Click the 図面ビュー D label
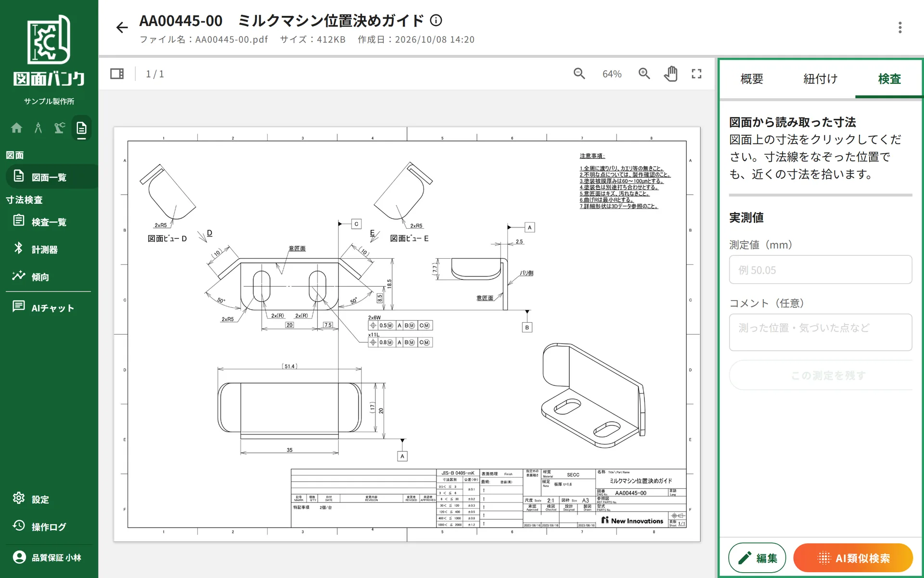 pyautogui.click(x=167, y=238)
